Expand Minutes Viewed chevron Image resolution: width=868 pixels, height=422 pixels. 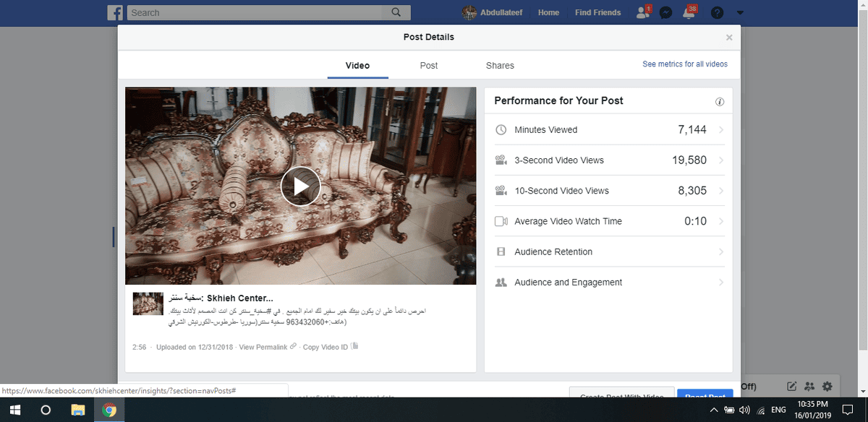tap(720, 130)
